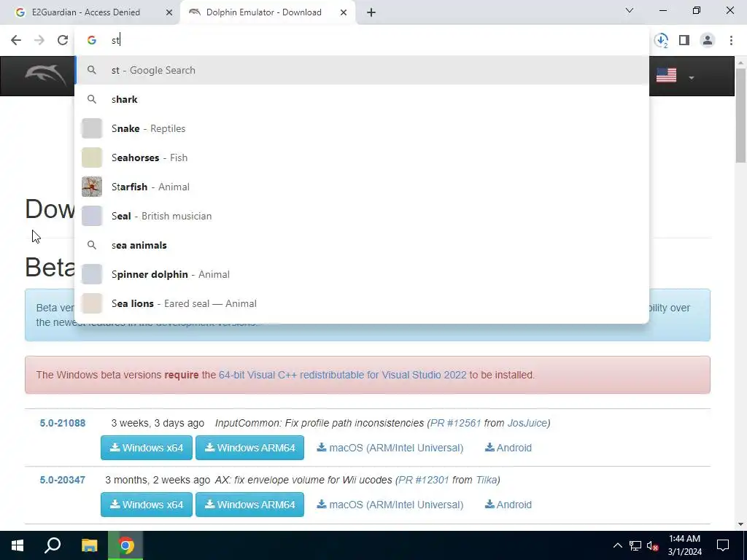Download Windows ARM64 for 5.0-20347
The image size is (747, 560).
249,505
